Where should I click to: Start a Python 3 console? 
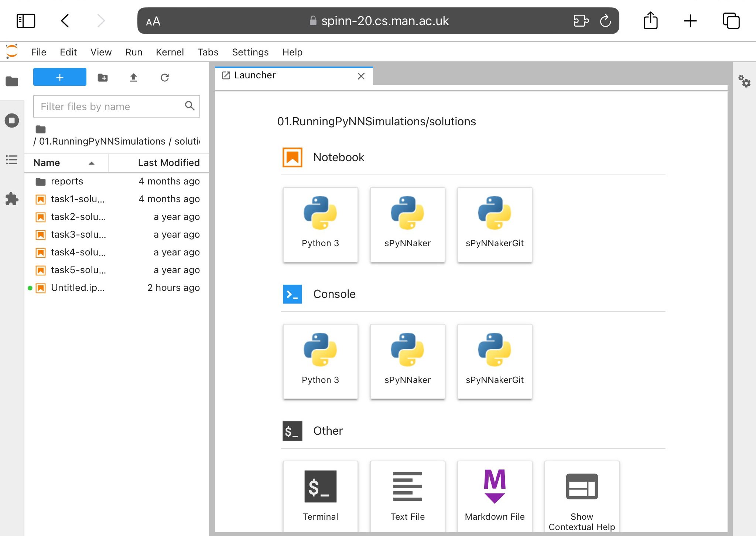point(320,362)
